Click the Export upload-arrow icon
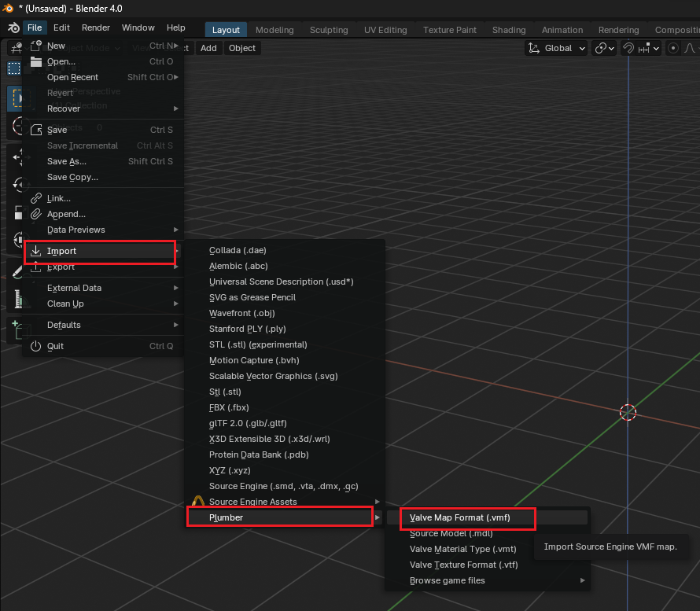 click(x=36, y=267)
